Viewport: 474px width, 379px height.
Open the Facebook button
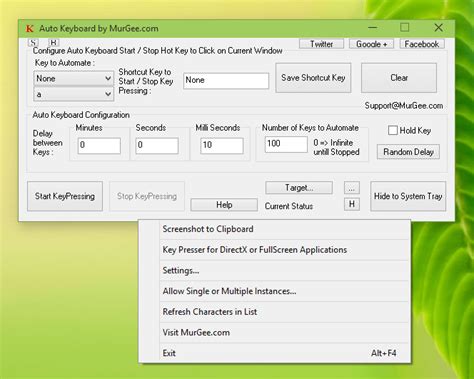pos(422,44)
